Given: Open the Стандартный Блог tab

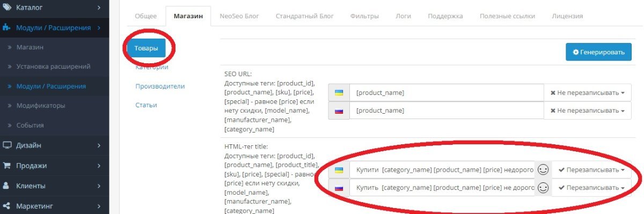Looking at the screenshot, I should pyautogui.click(x=305, y=16).
